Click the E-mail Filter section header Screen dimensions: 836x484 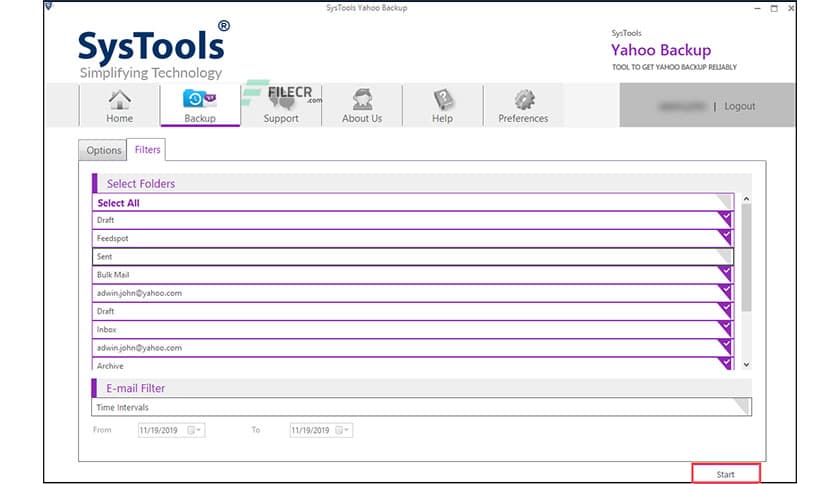pos(421,388)
